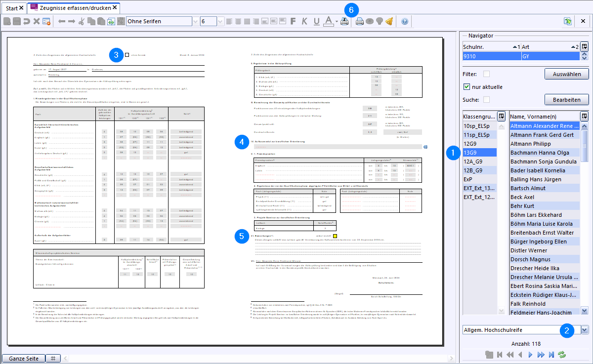Open the 'Ohne Serifen' font dropdown
Image resolution: width=593 pixels, height=364 pixels.
(x=196, y=21)
